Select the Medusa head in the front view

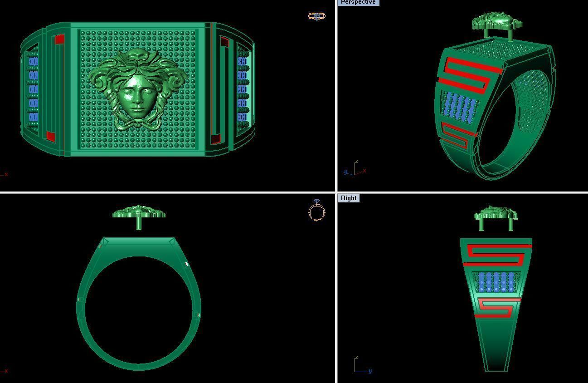pyautogui.click(x=139, y=212)
